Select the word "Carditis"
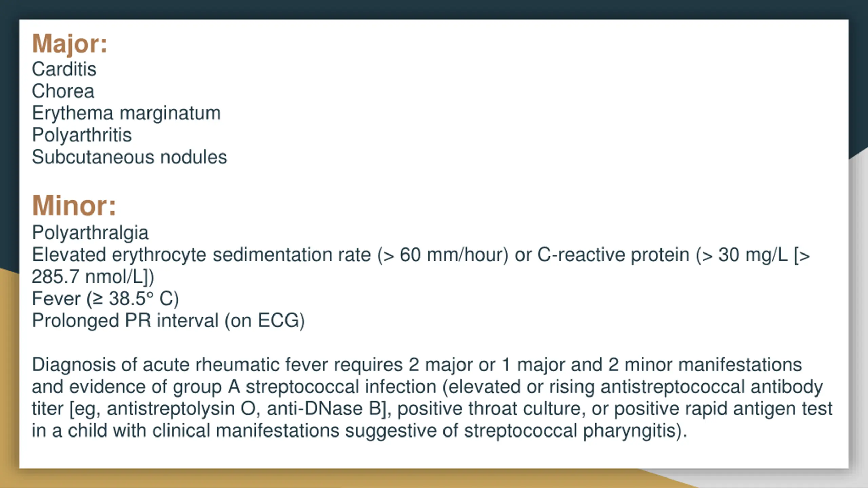868x488 pixels. point(64,69)
